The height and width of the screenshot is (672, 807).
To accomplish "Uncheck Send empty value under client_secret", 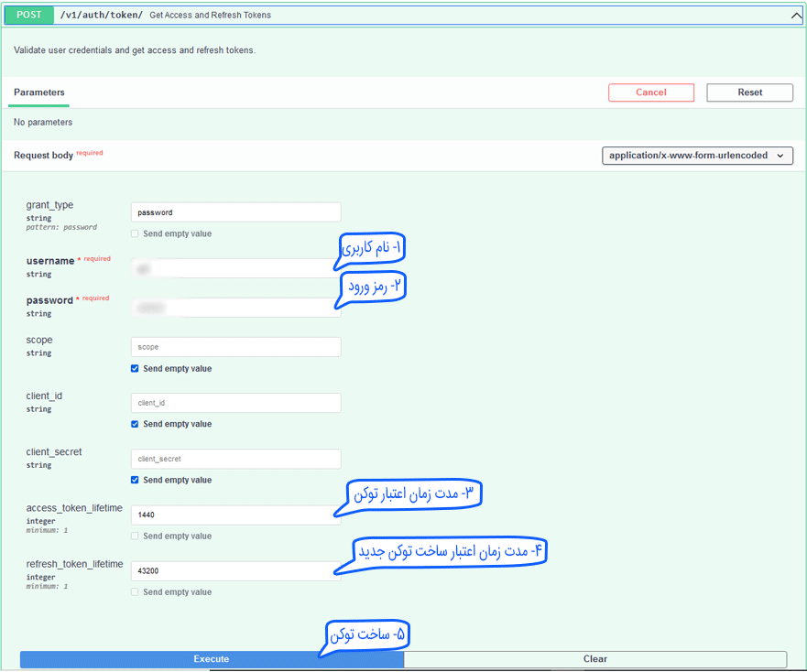I will coord(136,481).
